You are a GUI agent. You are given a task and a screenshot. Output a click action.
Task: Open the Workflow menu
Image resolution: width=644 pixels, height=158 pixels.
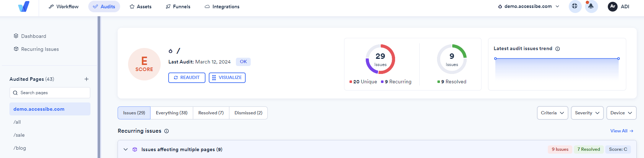point(64,6)
